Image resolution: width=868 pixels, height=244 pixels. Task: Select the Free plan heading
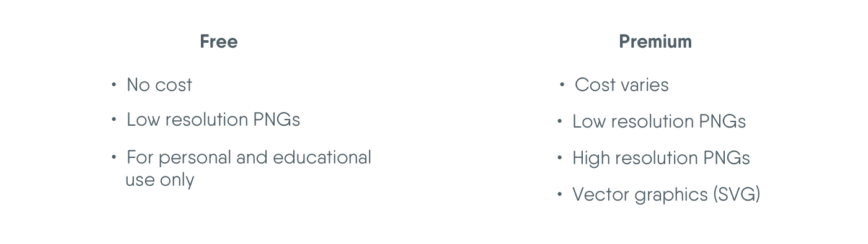click(218, 41)
